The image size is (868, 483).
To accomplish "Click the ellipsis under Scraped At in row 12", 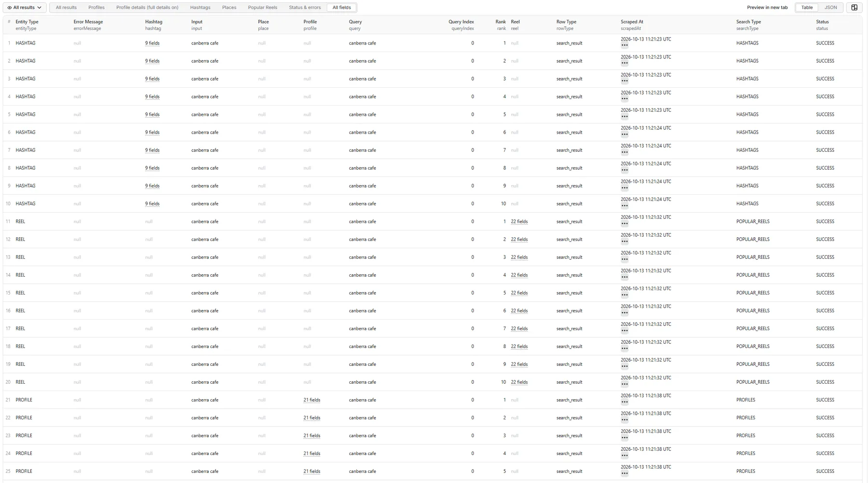I will coord(624,241).
